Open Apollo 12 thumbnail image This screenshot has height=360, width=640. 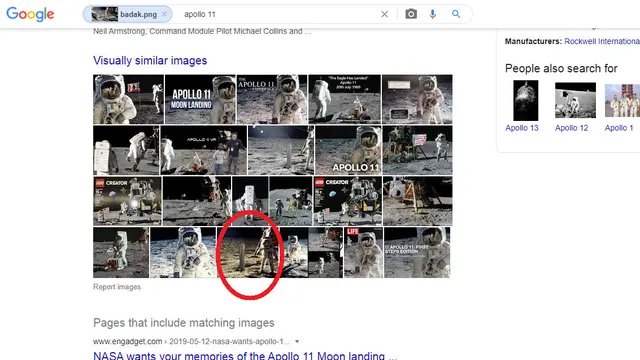pyautogui.click(x=575, y=100)
